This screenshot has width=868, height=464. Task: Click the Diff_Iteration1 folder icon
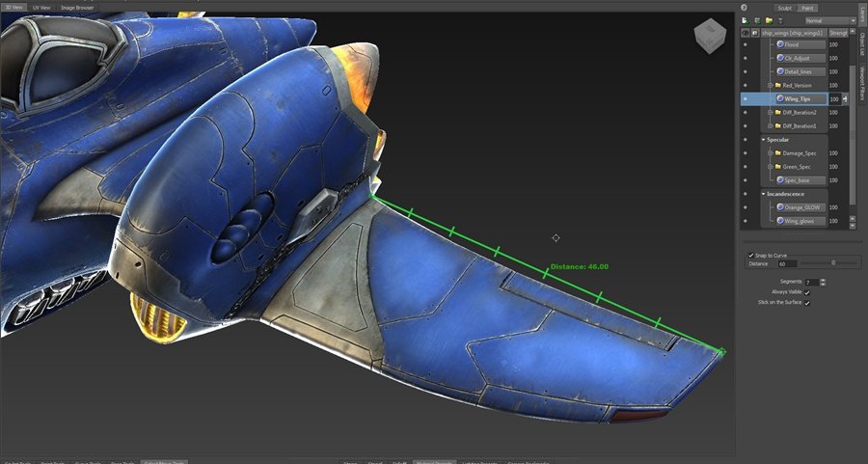pyautogui.click(x=777, y=125)
